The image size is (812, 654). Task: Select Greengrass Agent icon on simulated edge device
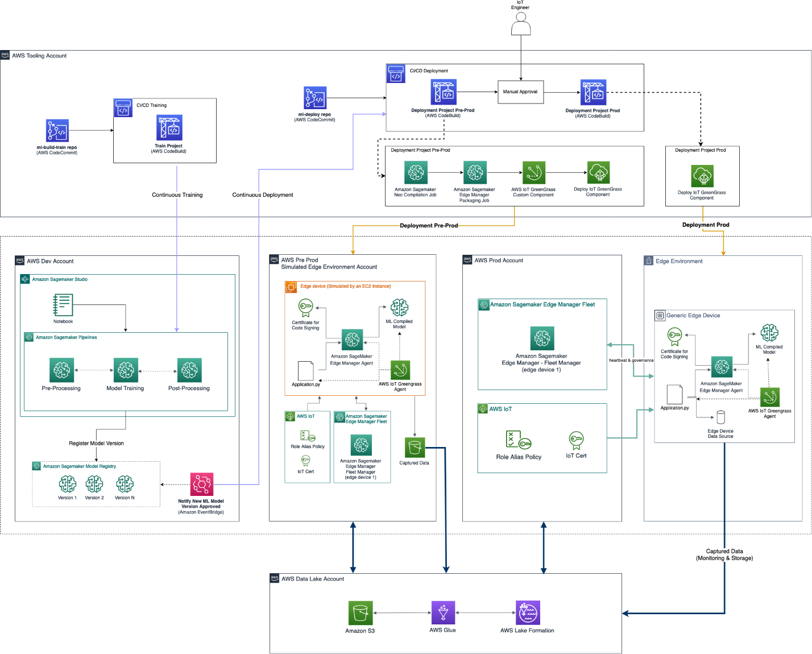tap(400, 370)
